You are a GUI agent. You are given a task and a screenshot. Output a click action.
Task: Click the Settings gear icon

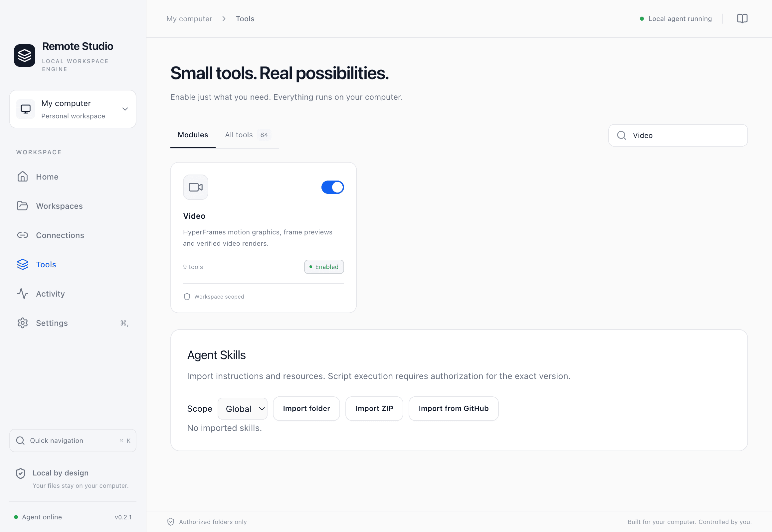[23, 323]
